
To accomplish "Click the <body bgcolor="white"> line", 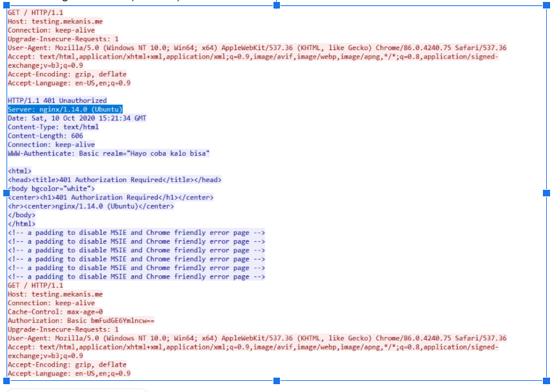I will coord(52,188).
